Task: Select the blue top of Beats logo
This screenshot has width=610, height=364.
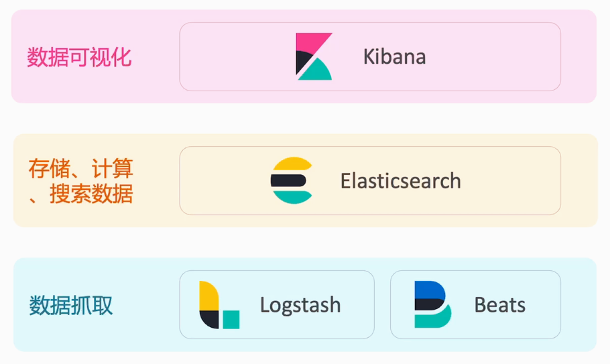Action: point(428,290)
